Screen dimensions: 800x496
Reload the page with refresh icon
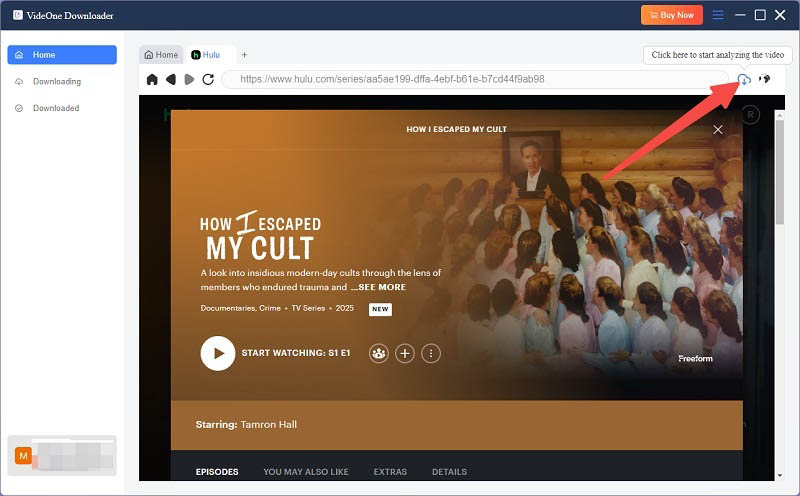[208, 79]
